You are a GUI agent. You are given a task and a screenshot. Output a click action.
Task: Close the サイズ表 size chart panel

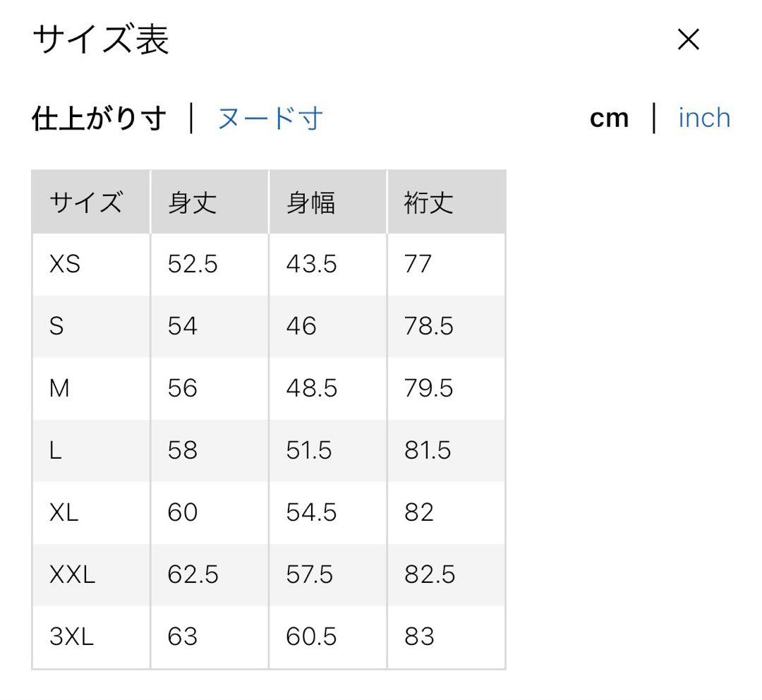688,40
